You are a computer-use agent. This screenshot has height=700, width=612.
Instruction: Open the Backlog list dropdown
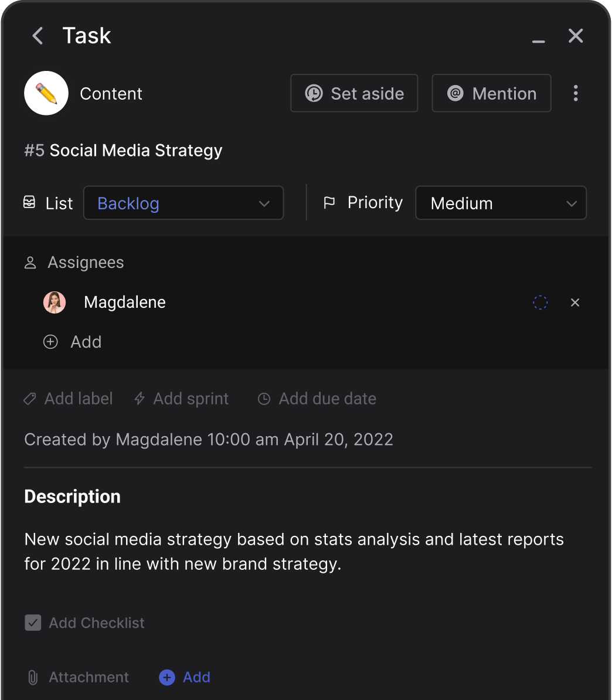click(x=183, y=203)
